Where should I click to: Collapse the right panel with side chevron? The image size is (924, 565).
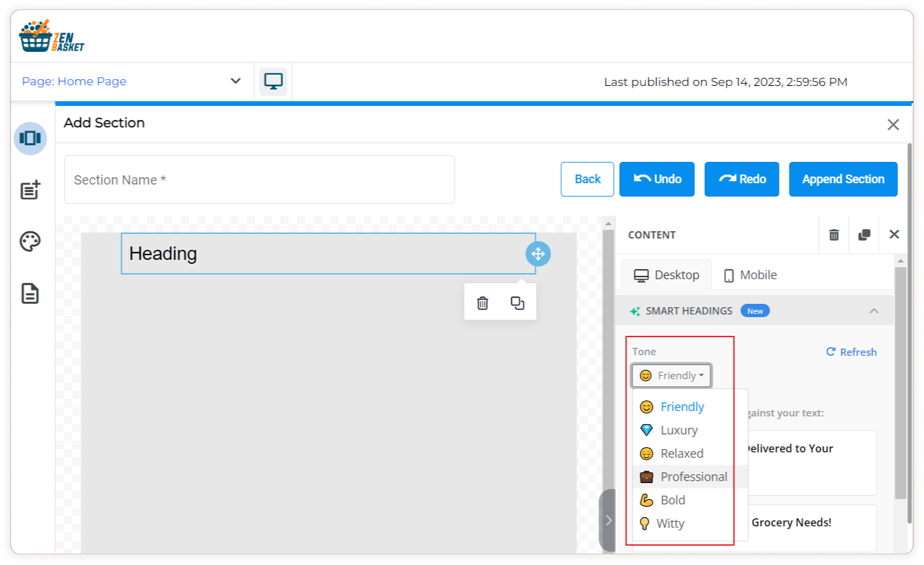[608, 520]
